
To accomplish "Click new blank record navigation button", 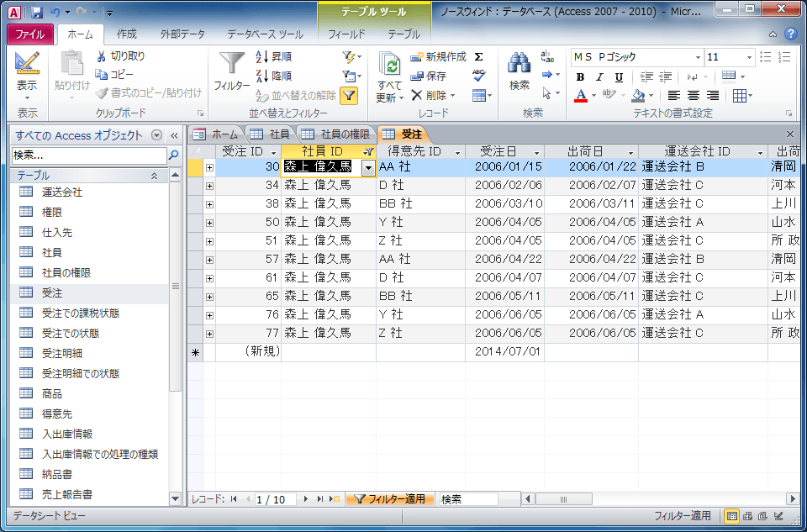I will tap(335, 498).
